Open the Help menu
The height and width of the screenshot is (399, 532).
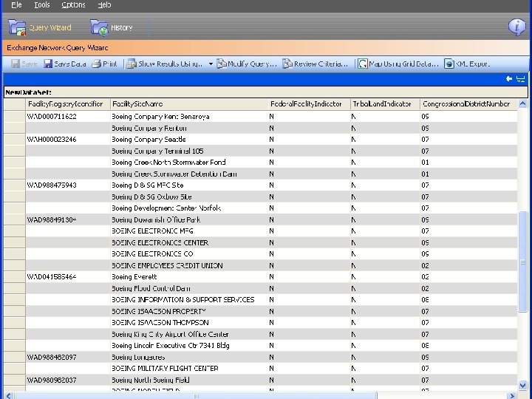coord(104,5)
